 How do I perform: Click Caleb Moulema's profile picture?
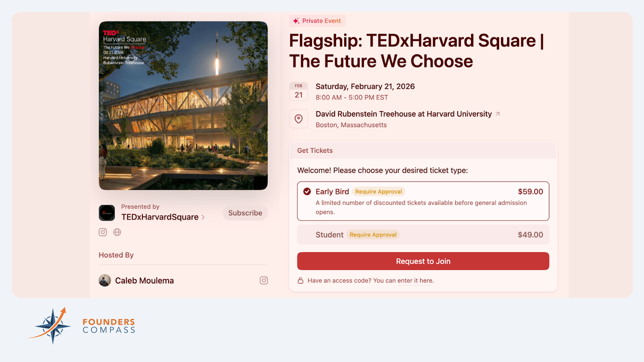pyautogui.click(x=105, y=280)
